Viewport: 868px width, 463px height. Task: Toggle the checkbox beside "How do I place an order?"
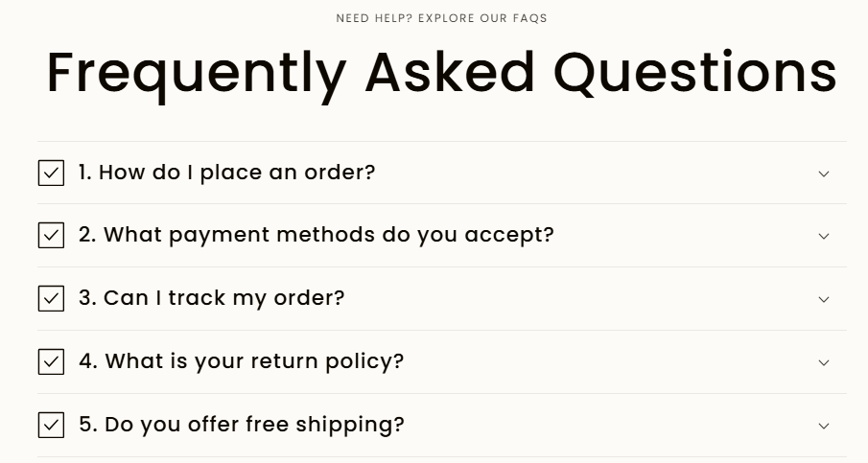click(51, 173)
